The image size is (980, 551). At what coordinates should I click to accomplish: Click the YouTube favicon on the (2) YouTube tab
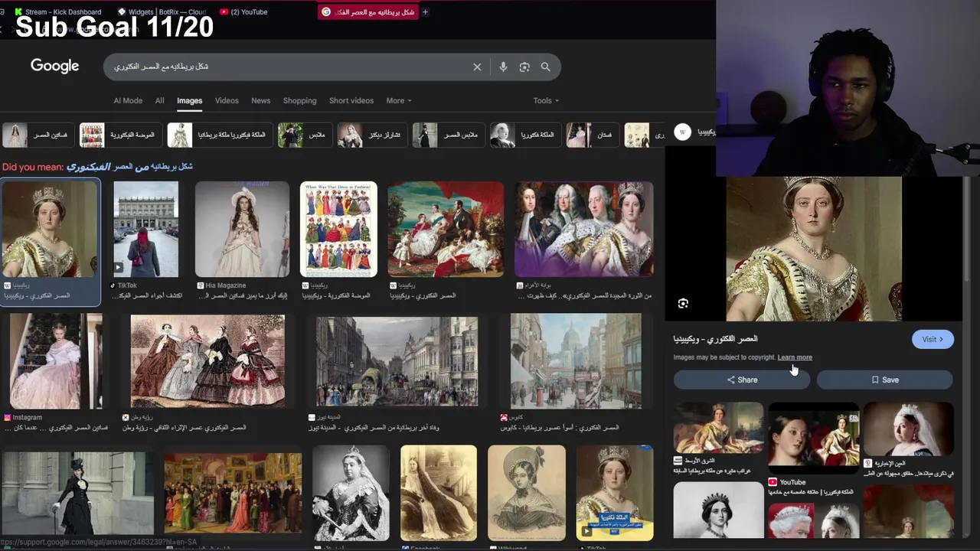click(224, 12)
